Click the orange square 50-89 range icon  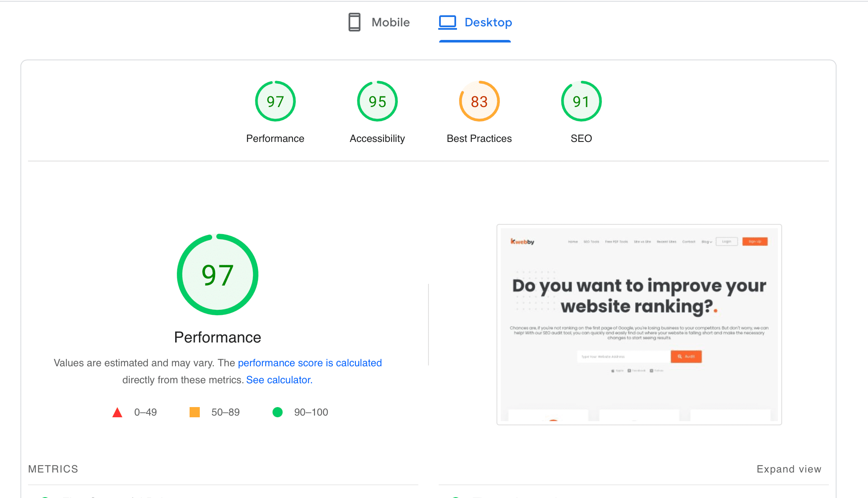[x=195, y=412]
